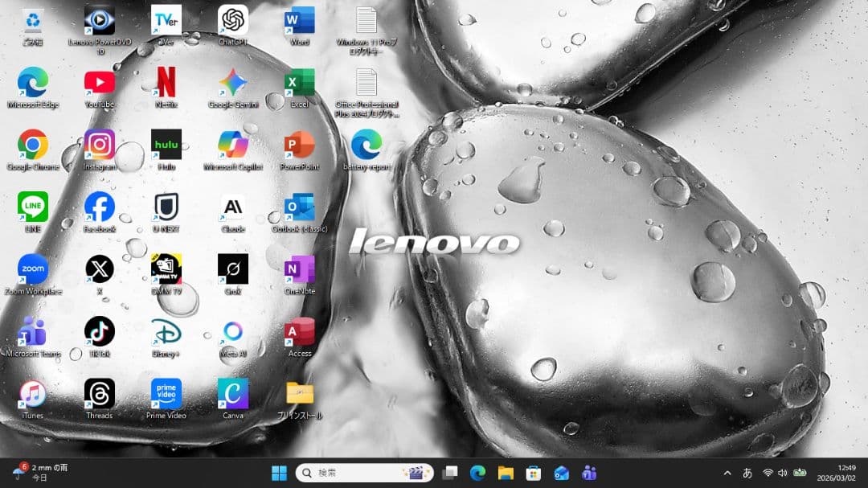Open the Recycle Bin
This screenshot has width=868, height=488.
tap(31, 20)
